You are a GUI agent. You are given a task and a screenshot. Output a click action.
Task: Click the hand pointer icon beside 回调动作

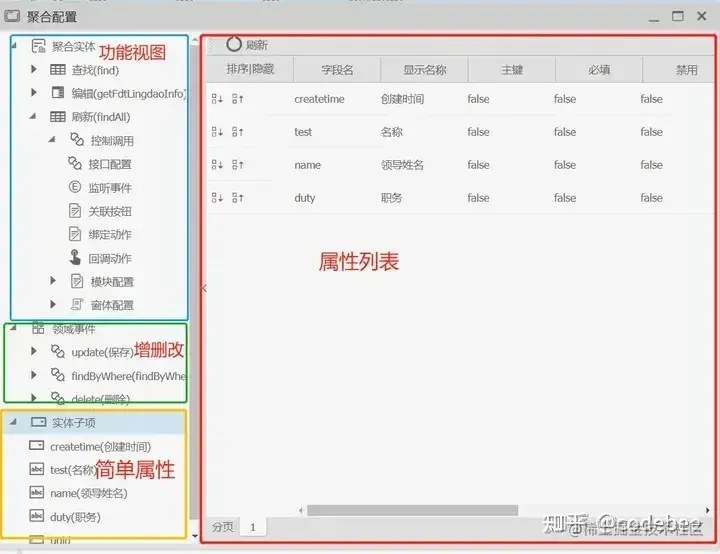point(75,257)
